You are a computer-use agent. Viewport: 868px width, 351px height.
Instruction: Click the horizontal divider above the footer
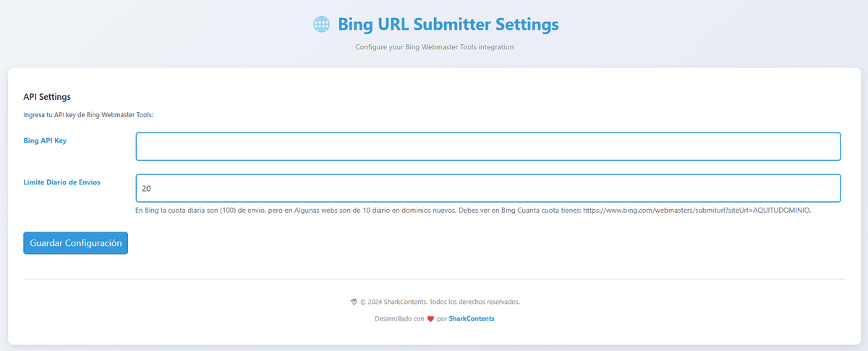click(434, 279)
